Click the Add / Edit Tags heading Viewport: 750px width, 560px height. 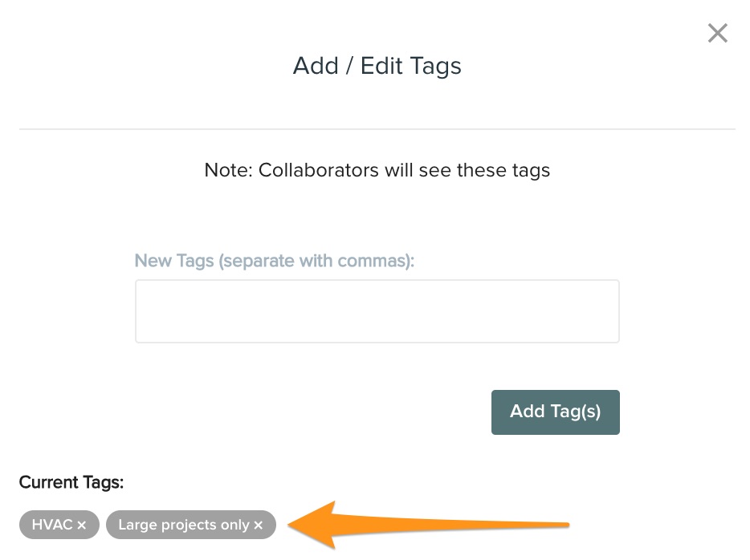tap(377, 66)
